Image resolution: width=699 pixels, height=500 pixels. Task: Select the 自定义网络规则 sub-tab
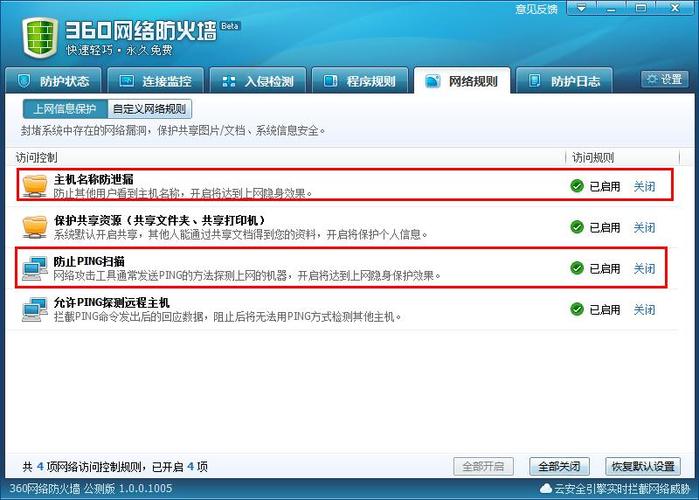(150, 109)
